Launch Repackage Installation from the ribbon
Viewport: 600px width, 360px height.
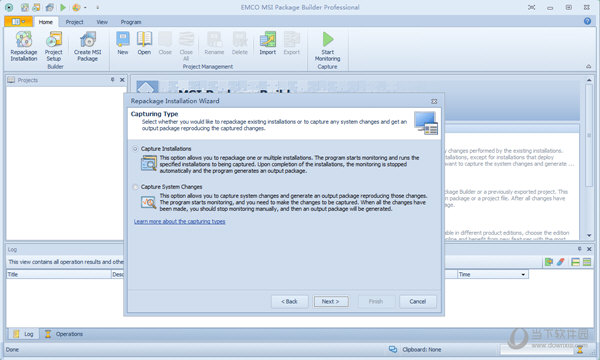tap(24, 46)
